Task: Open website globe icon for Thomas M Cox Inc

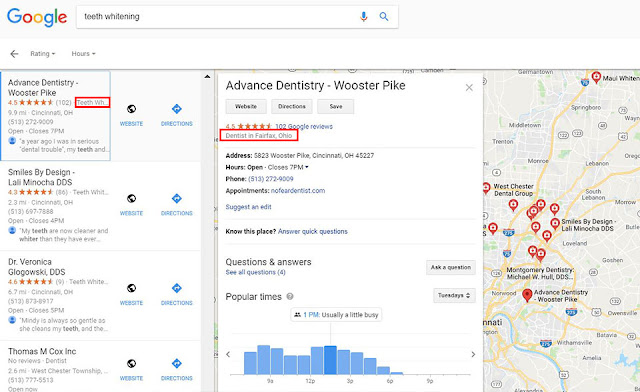Action: click(x=131, y=363)
